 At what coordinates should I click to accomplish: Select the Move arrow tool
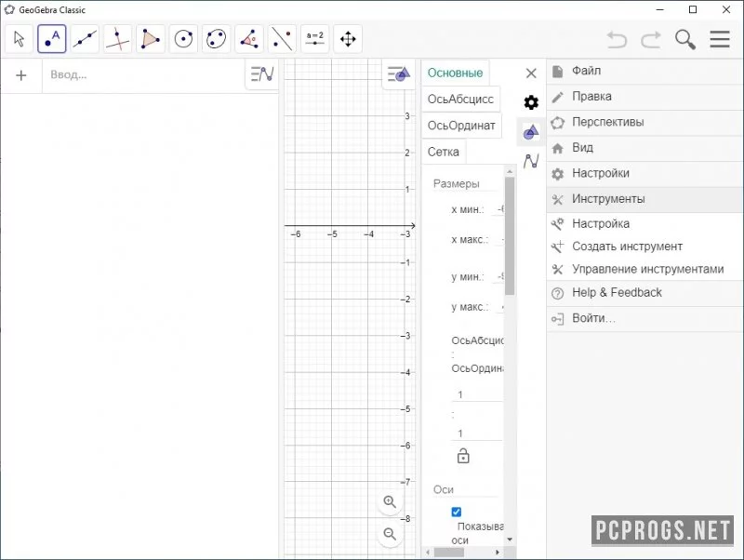[19, 39]
